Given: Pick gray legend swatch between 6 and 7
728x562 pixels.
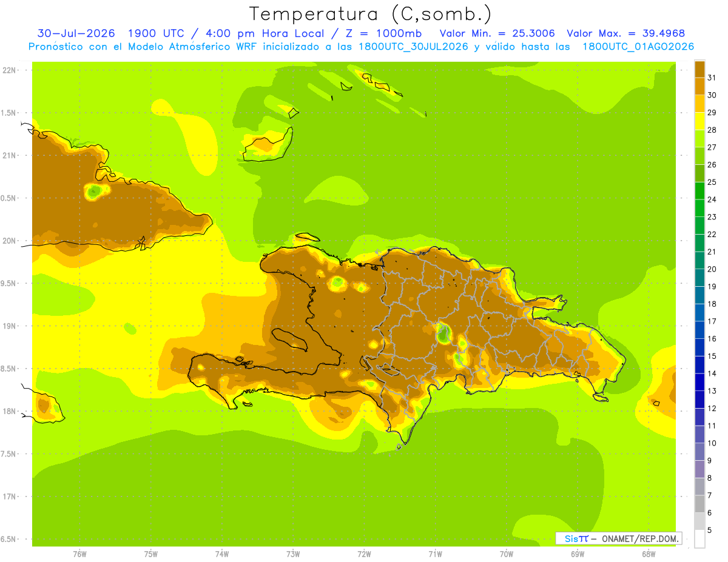Looking at the screenshot, I should 699,504.
